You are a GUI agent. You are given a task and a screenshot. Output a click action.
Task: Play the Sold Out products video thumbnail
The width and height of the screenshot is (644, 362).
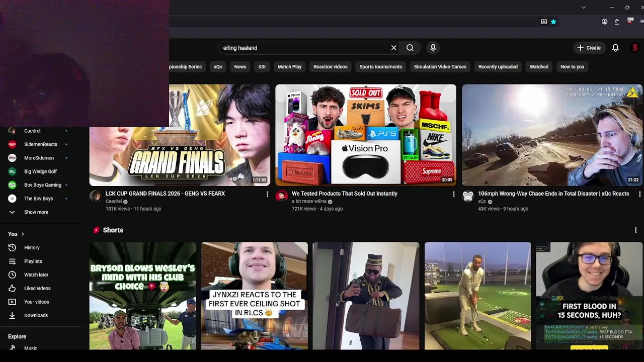tap(366, 135)
